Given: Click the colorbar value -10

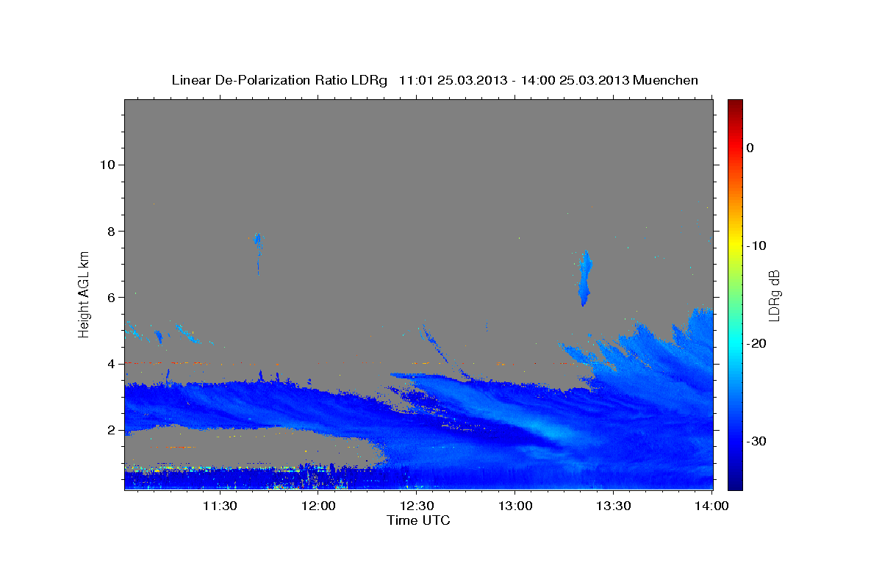Looking at the screenshot, I should [x=756, y=245].
